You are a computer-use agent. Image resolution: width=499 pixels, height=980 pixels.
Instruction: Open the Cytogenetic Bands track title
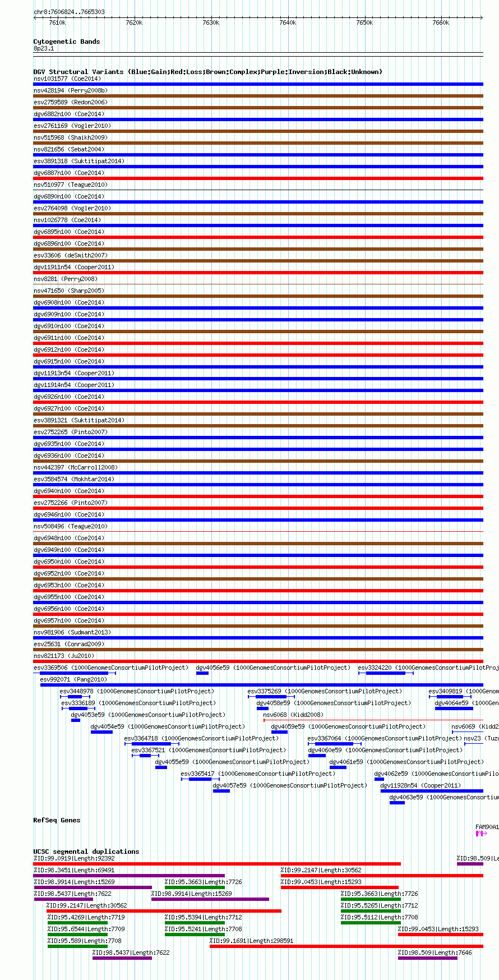(x=67, y=42)
